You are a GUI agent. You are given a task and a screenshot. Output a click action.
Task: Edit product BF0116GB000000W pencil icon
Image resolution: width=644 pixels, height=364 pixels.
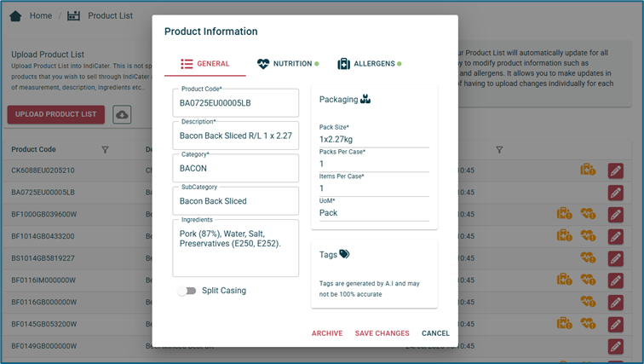616,303
